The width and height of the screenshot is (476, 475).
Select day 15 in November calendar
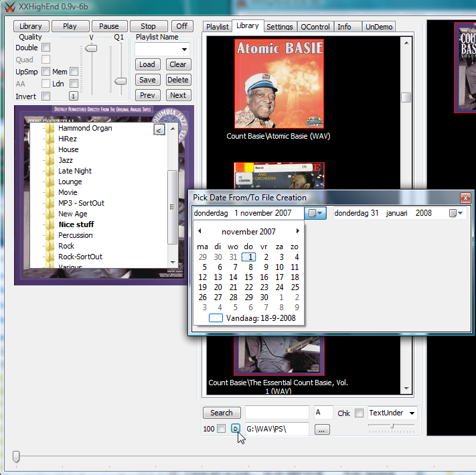(x=248, y=277)
